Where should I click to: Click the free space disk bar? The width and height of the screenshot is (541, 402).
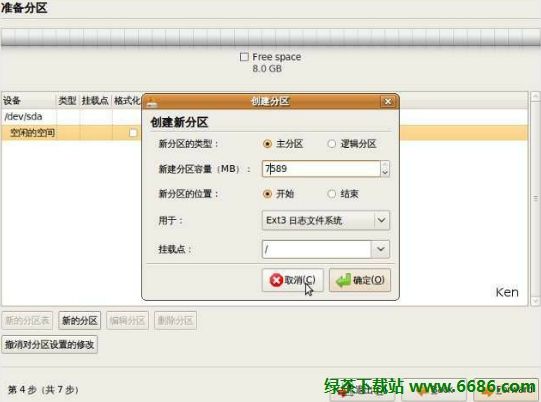tap(270, 37)
